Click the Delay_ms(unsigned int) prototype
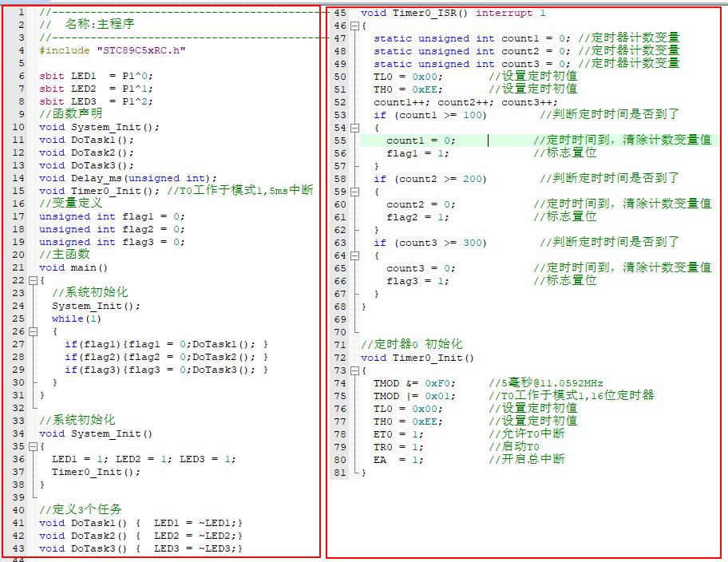 (x=129, y=178)
